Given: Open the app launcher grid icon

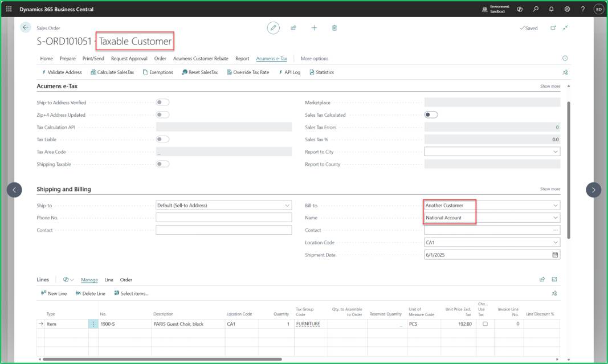Looking at the screenshot, I should click(9, 9).
